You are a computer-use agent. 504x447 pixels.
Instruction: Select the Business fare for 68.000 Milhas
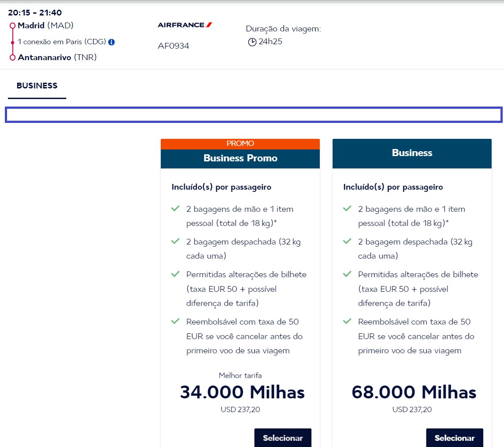click(x=455, y=438)
